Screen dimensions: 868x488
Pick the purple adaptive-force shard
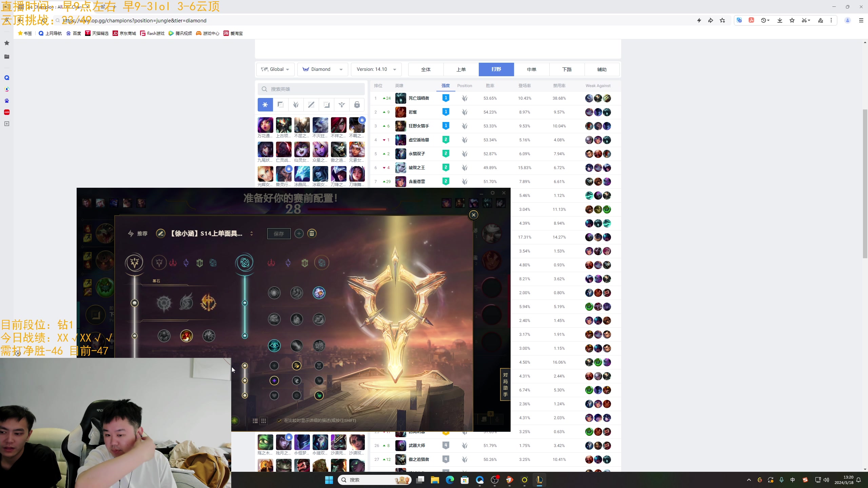(274, 381)
